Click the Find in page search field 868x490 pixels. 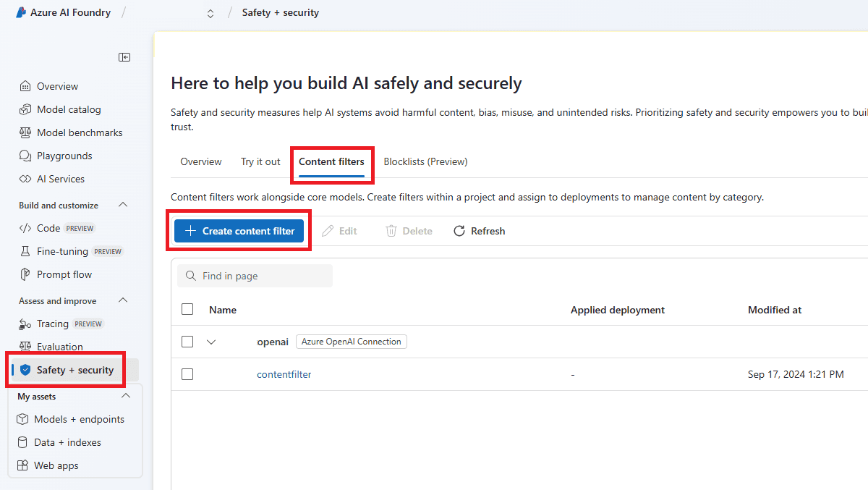coord(255,276)
